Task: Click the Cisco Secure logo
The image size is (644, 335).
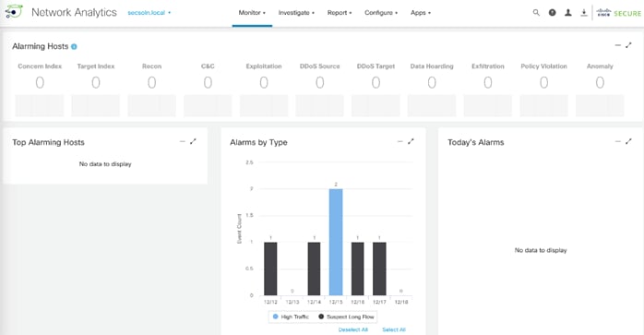Action: tap(618, 13)
